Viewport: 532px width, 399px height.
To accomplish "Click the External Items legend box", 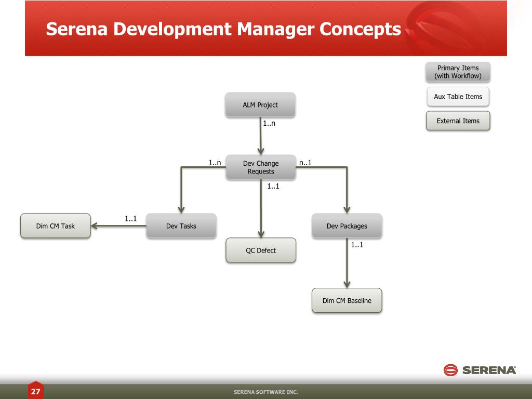I will tap(458, 121).
